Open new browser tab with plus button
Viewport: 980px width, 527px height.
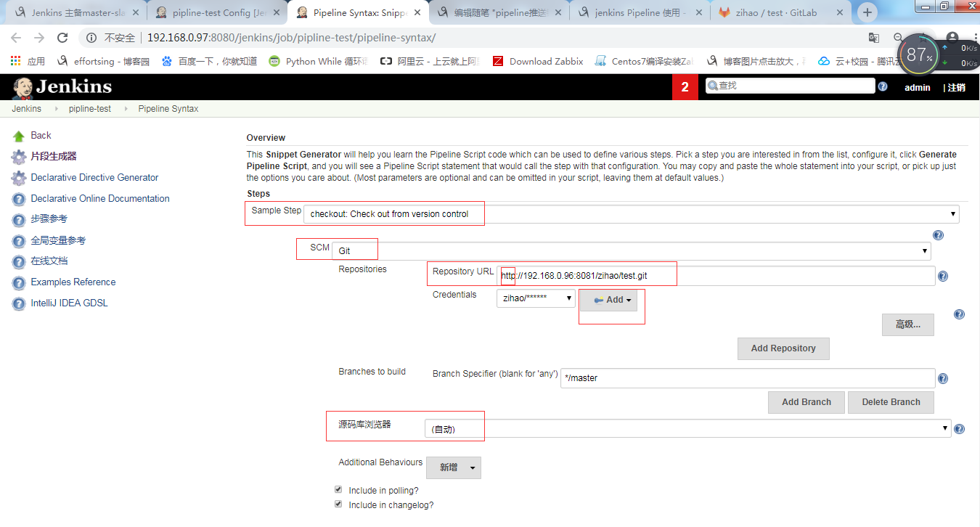[x=867, y=12]
